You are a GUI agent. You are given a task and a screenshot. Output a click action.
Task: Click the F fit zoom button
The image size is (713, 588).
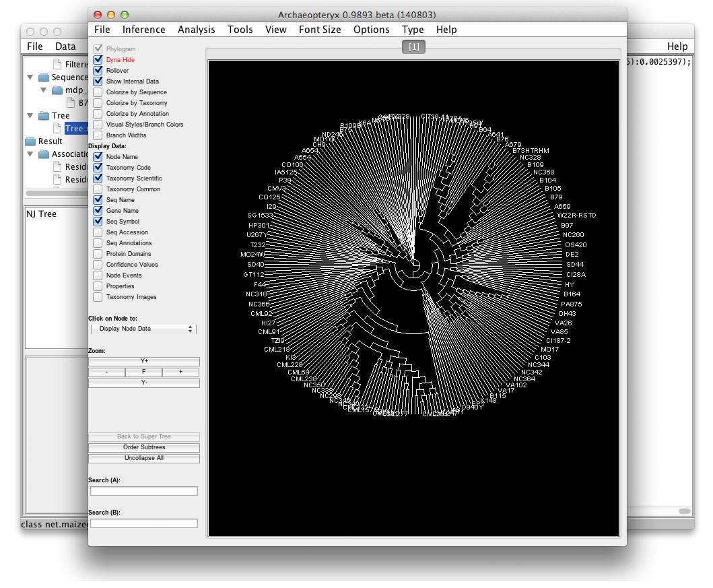[x=143, y=372]
